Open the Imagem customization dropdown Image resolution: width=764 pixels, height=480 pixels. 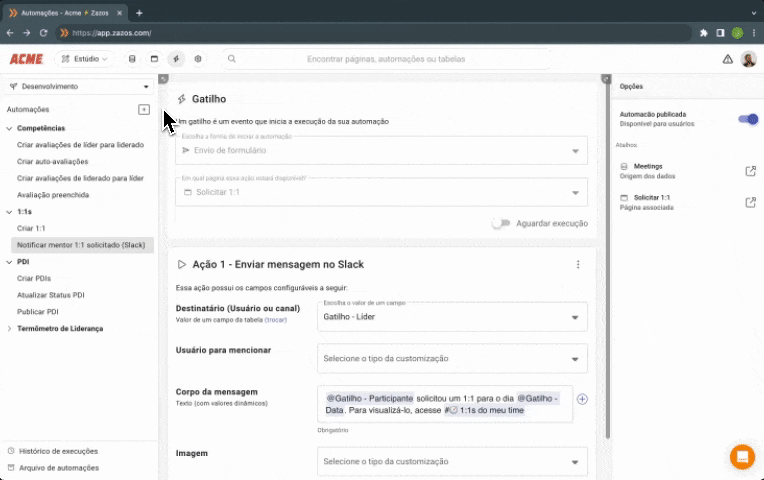pyautogui.click(x=452, y=461)
